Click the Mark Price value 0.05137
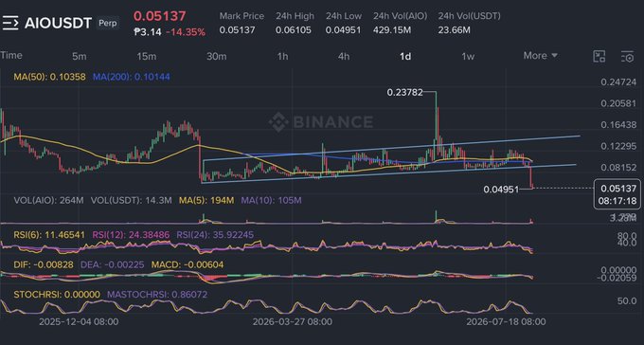644x345 pixels. pyautogui.click(x=237, y=30)
